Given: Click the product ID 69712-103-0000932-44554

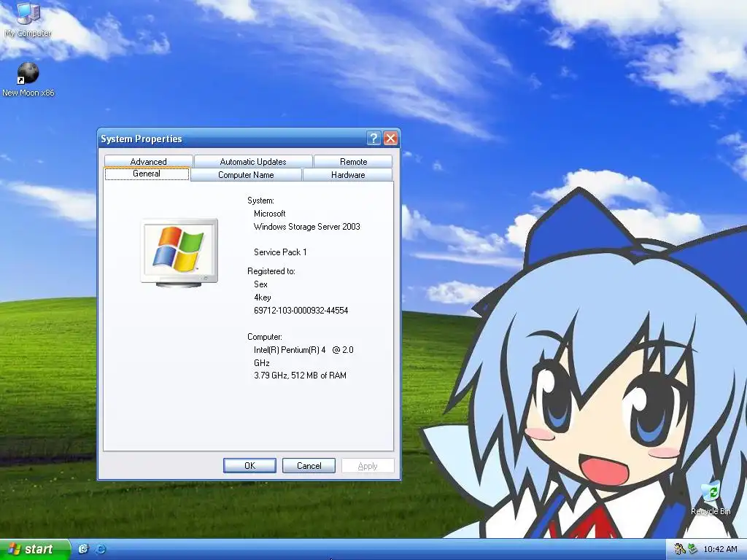Looking at the screenshot, I should [x=301, y=311].
